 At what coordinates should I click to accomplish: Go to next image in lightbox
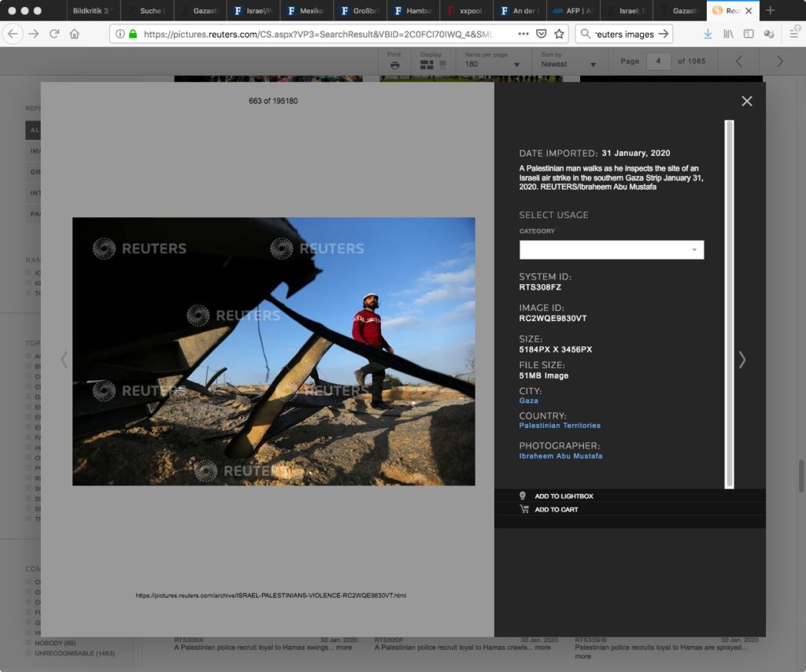coord(741,360)
